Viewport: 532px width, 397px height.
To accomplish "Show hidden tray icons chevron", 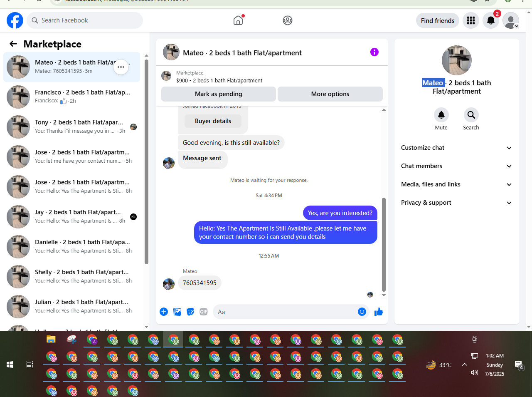I will pos(465,365).
